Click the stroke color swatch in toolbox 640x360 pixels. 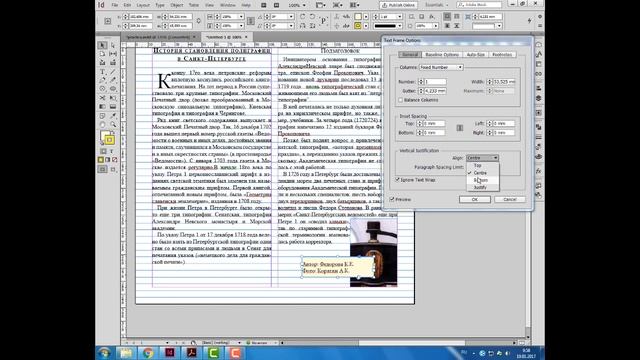tap(109, 140)
